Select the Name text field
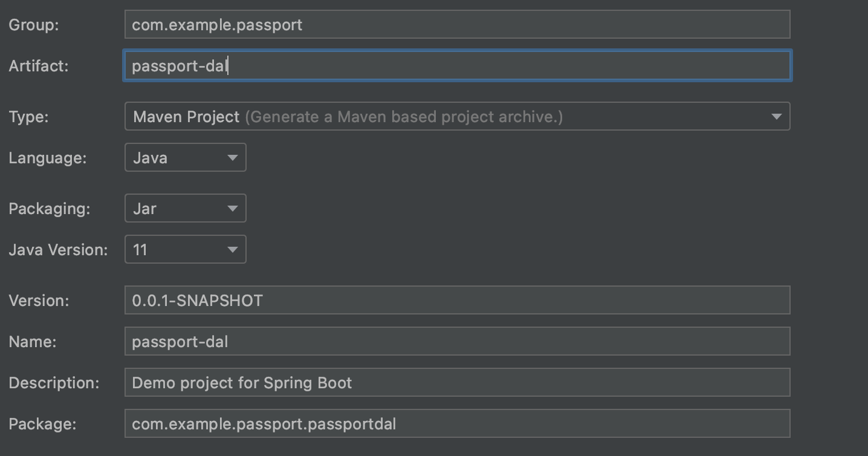868x456 pixels. pyautogui.click(x=457, y=342)
